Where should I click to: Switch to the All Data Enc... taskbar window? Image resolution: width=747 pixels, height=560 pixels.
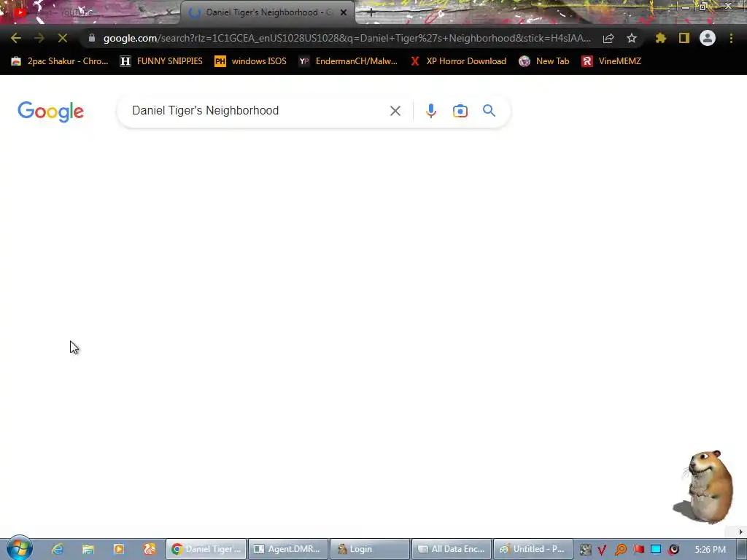(x=452, y=549)
